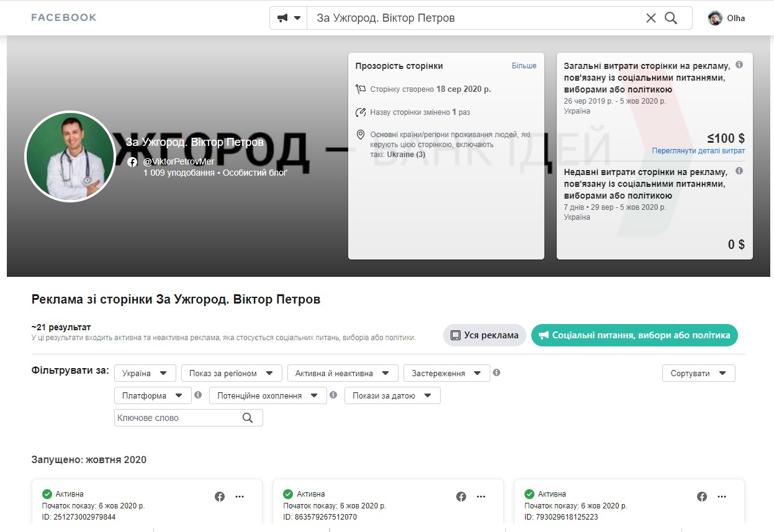
Task: Click Реклама зі сторінки За Ужгород. Віктор Петров heading
Action: (176, 300)
